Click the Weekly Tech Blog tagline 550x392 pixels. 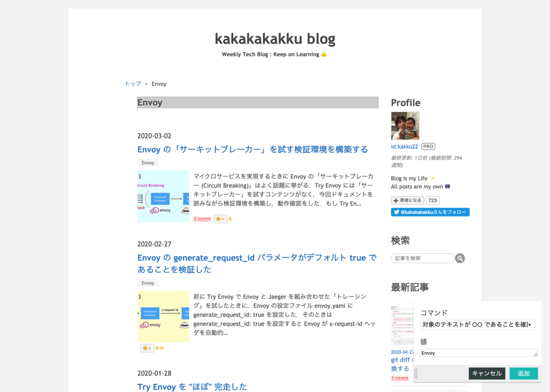coord(274,54)
